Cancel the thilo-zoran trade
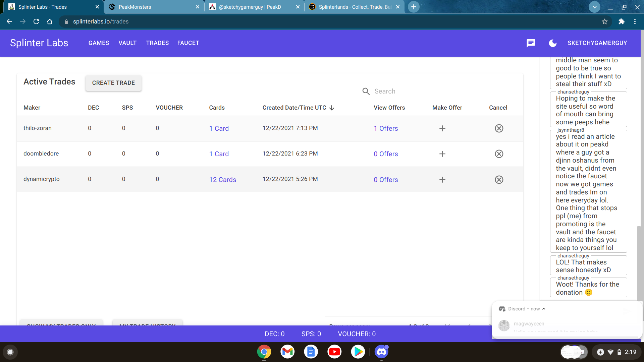The image size is (644, 362). coord(499,128)
